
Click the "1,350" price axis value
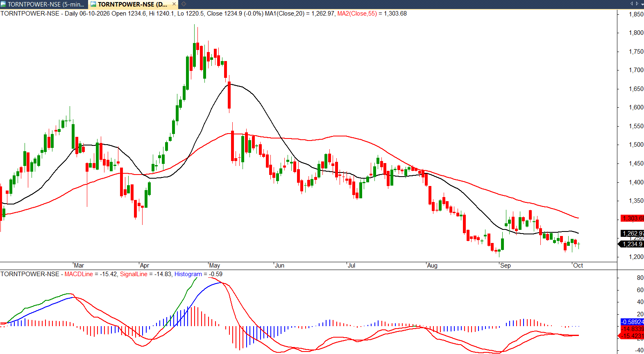tap(636, 201)
